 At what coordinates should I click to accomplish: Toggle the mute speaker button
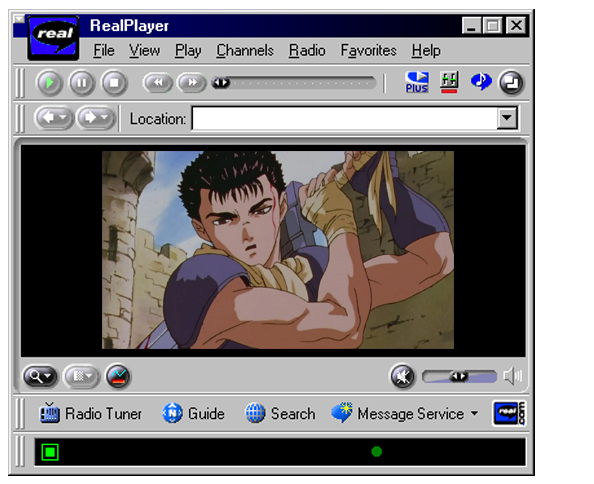pyautogui.click(x=402, y=376)
